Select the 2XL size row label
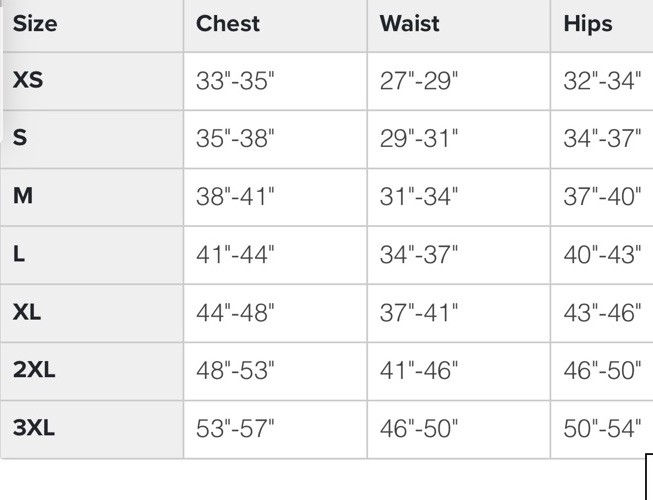The image size is (653, 500). coord(34,371)
